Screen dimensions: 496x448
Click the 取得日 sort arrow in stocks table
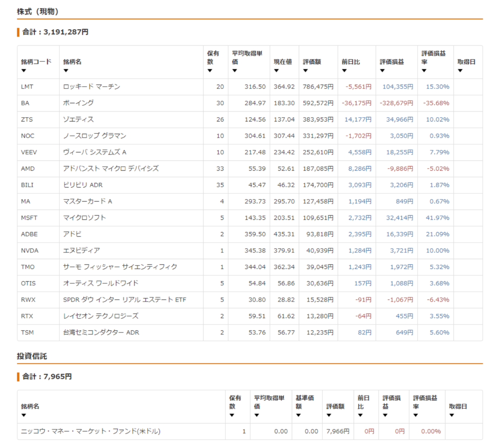460,71
